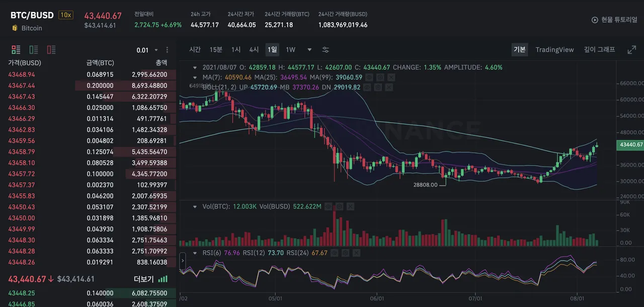Collapse the MA indicator legend arrow
The image size is (644, 307).
[x=196, y=78]
